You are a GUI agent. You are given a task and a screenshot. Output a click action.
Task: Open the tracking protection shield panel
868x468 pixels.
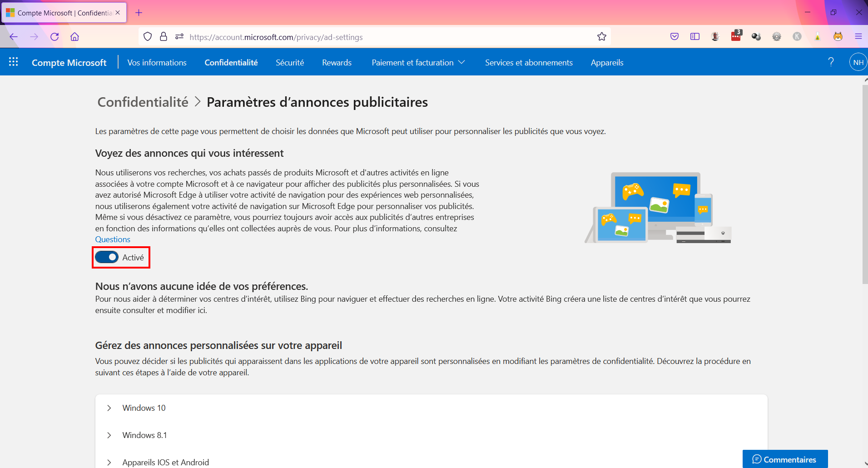point(148,37)
